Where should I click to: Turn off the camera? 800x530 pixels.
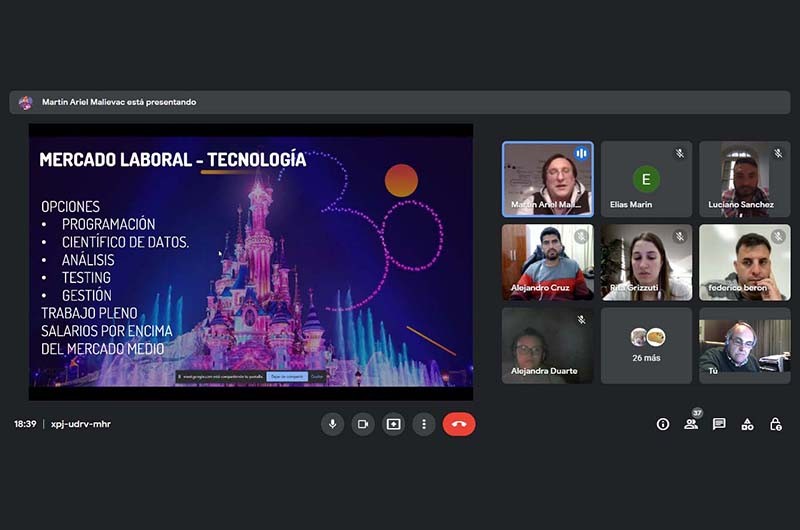tap(363, 424)
